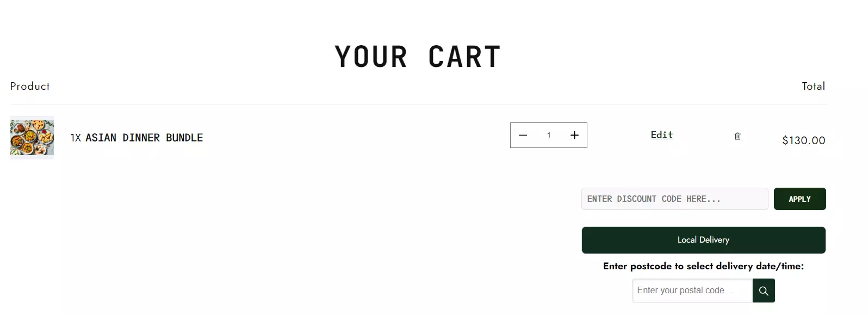Click the search icon after entering postcode

764,291
